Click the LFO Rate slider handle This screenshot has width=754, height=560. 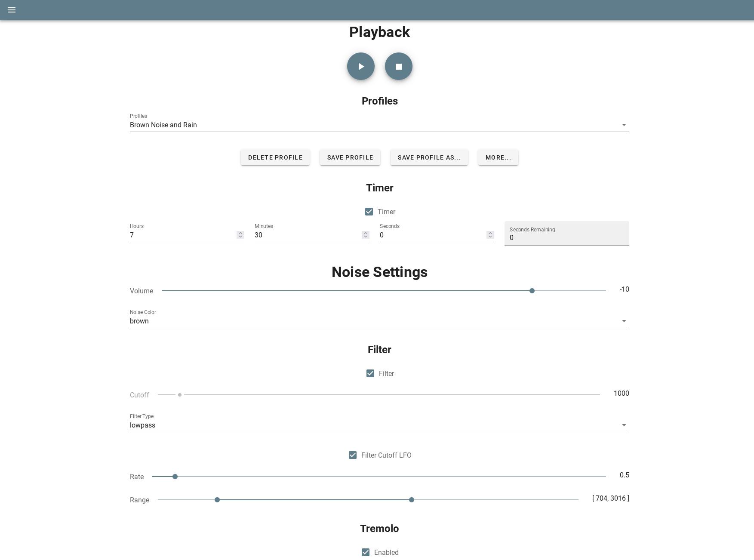coord(175,477)
